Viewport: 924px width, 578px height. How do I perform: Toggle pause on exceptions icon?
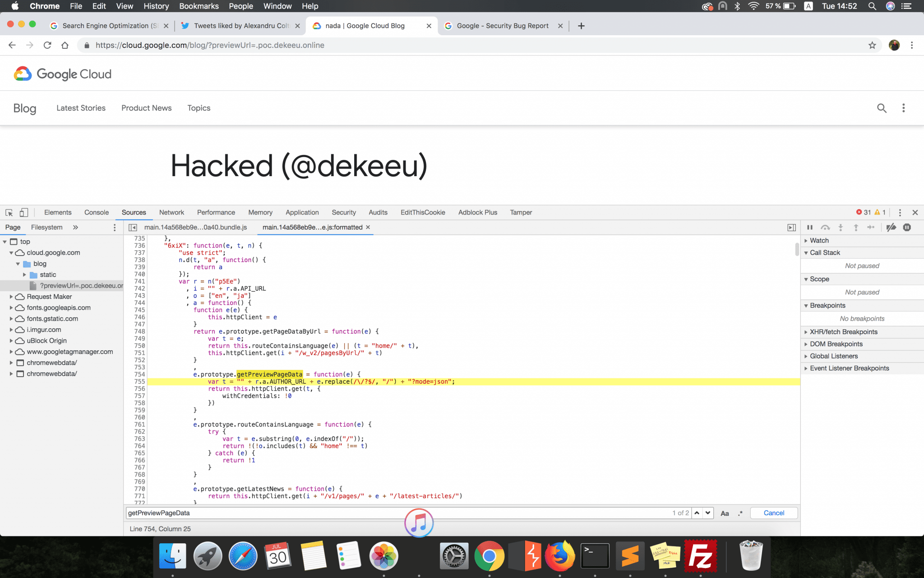tap(907, 227)
